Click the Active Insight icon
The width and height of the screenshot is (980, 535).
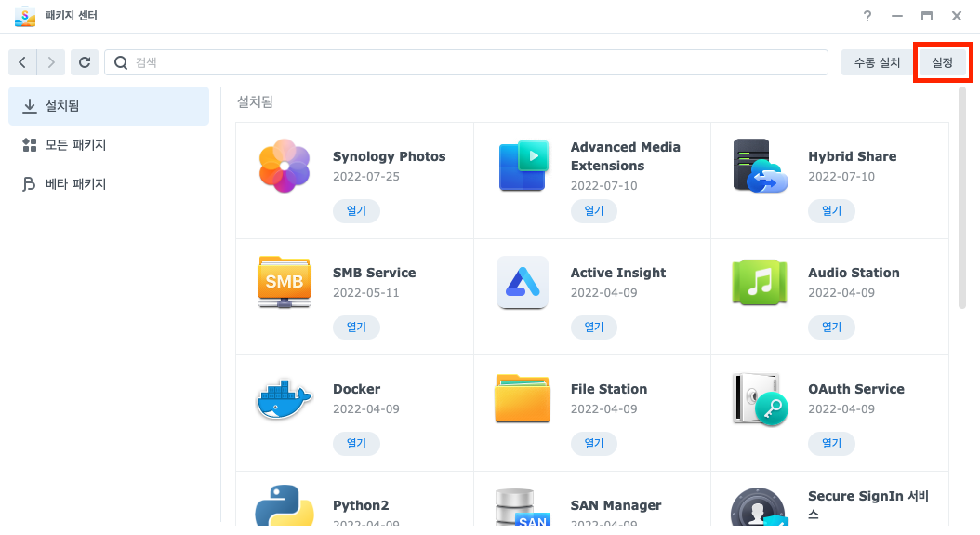coord(523,282)
